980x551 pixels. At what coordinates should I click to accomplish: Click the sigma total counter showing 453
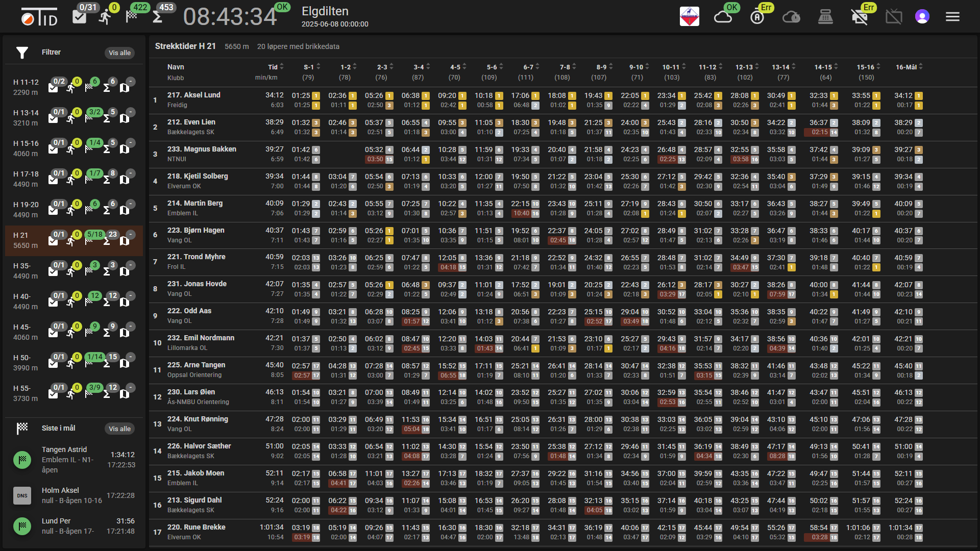(158, 17)
